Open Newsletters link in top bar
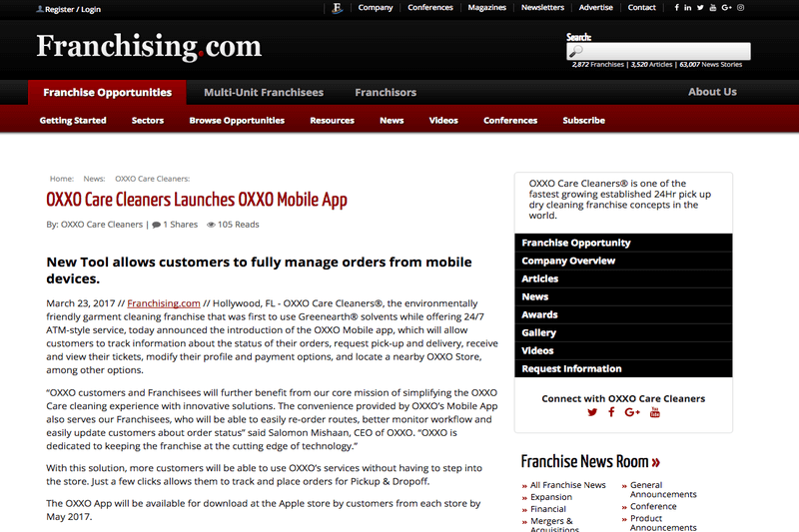 (x=542, y=8)
